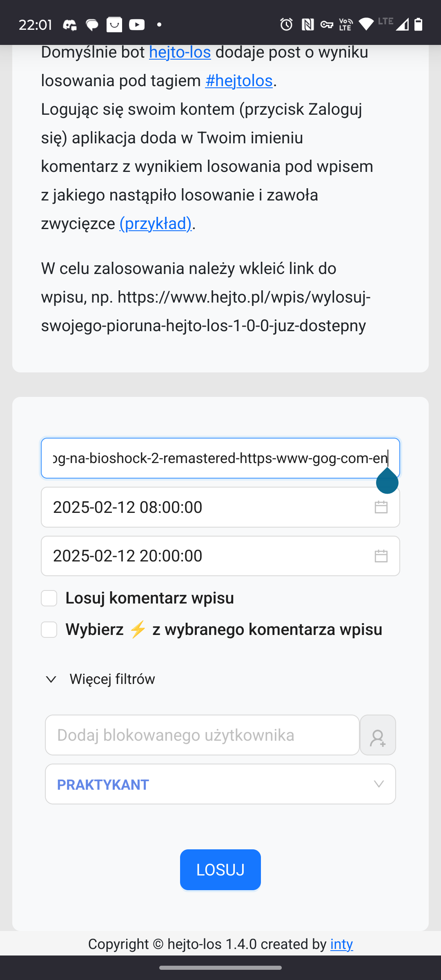Viewport: 441px width, 980px height.
Task: Open calendar icon for start date 08:00:00
Action: tap(381, 507)
